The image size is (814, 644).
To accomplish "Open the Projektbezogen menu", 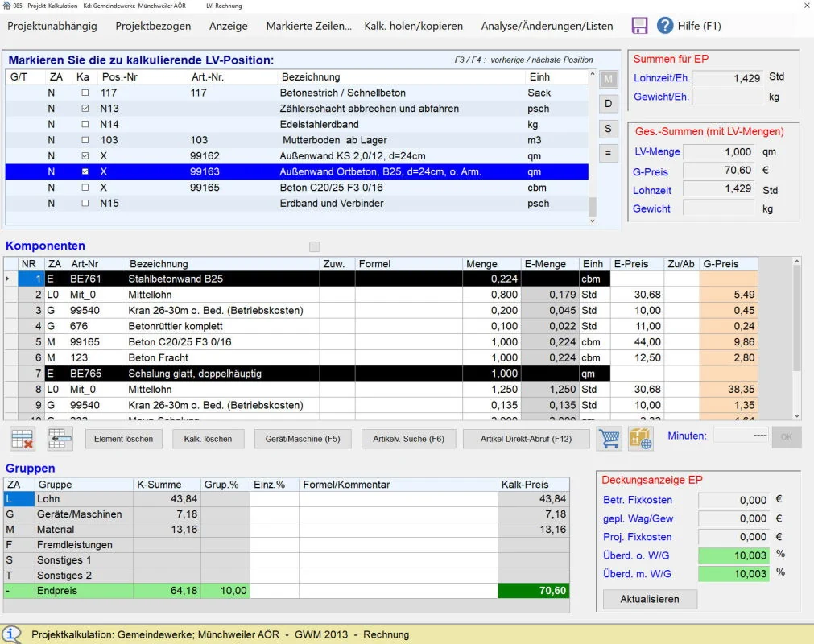I will [153, 26].
